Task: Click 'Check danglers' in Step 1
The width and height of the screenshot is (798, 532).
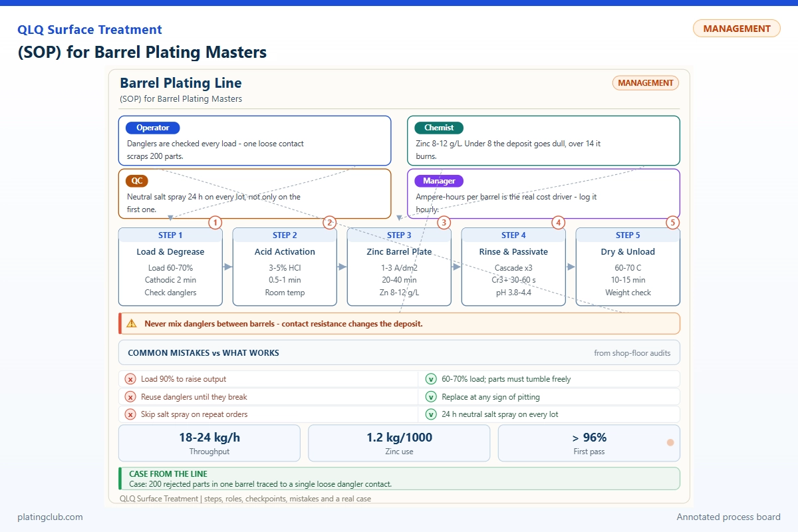Action: (x=170, y=293)
